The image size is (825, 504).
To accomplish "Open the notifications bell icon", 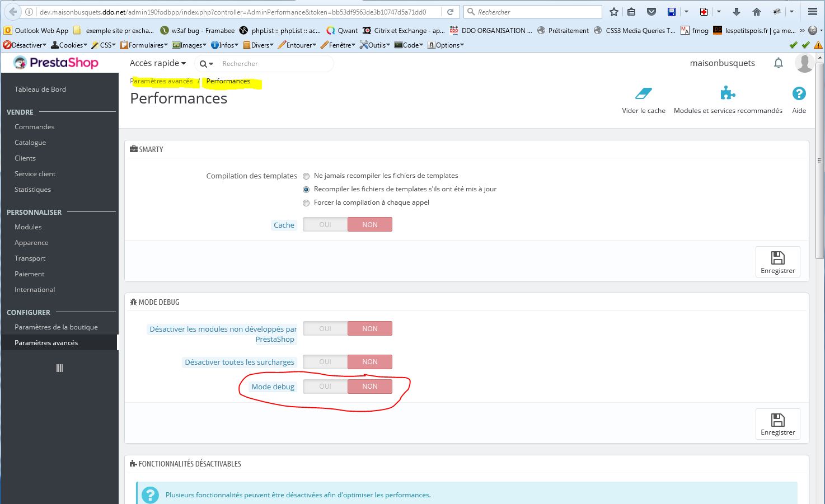I will (x=778, y=63).
